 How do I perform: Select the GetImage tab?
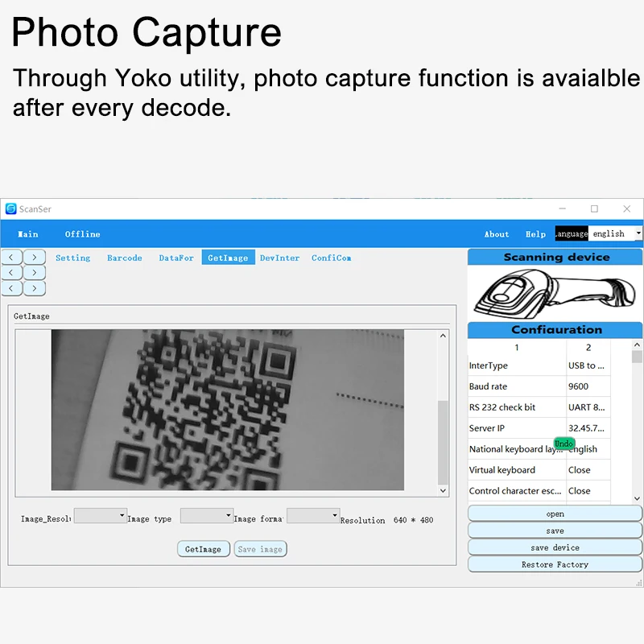228,258
